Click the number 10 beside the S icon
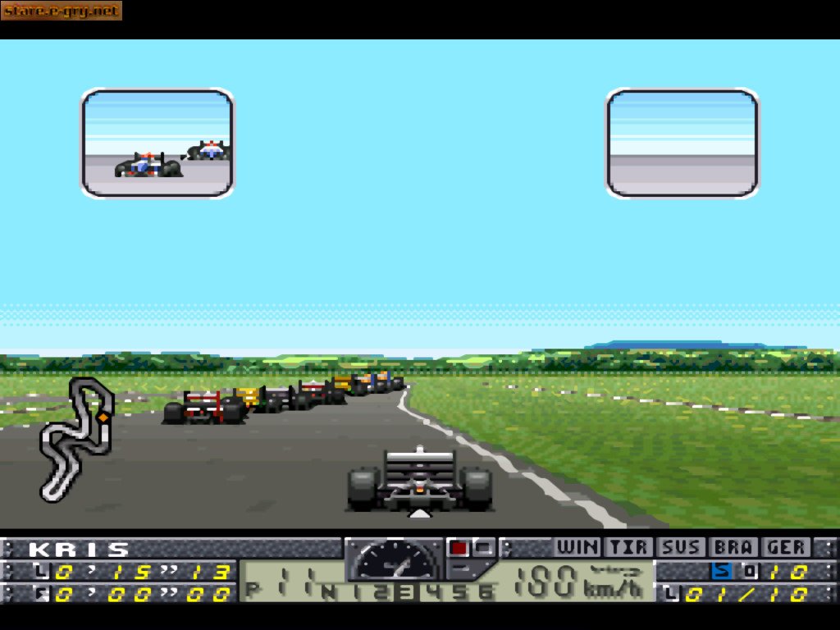Viewport: 840px width, 630px height. (x=787, y=572)
